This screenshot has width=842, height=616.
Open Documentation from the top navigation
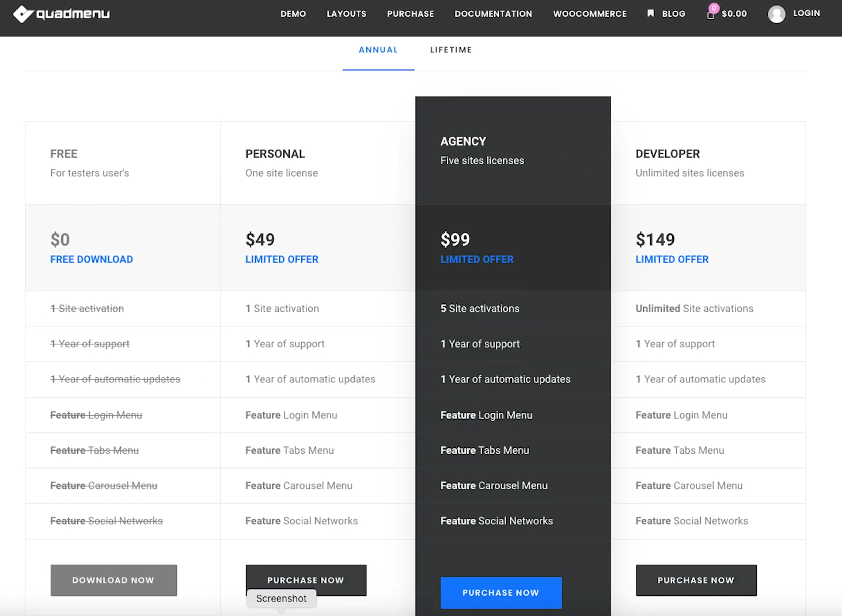(x=493, y=14)
